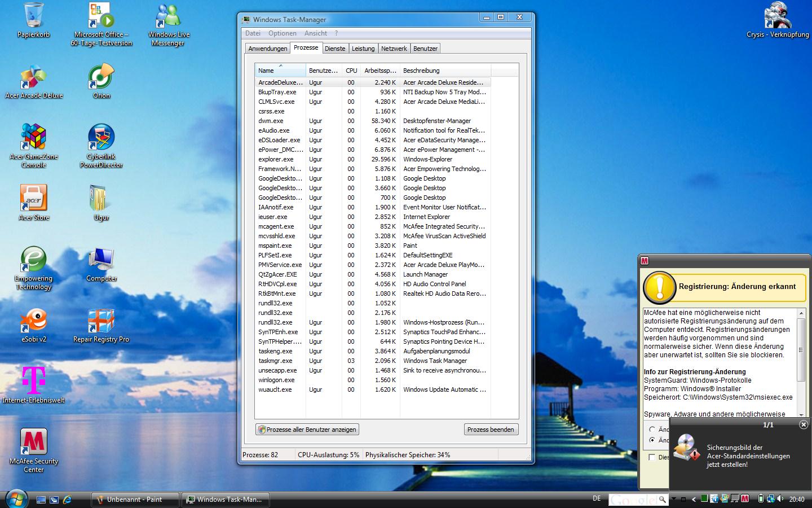Click 'Prozesse aller Benutzer anzeigen' button

click(307, 430)
